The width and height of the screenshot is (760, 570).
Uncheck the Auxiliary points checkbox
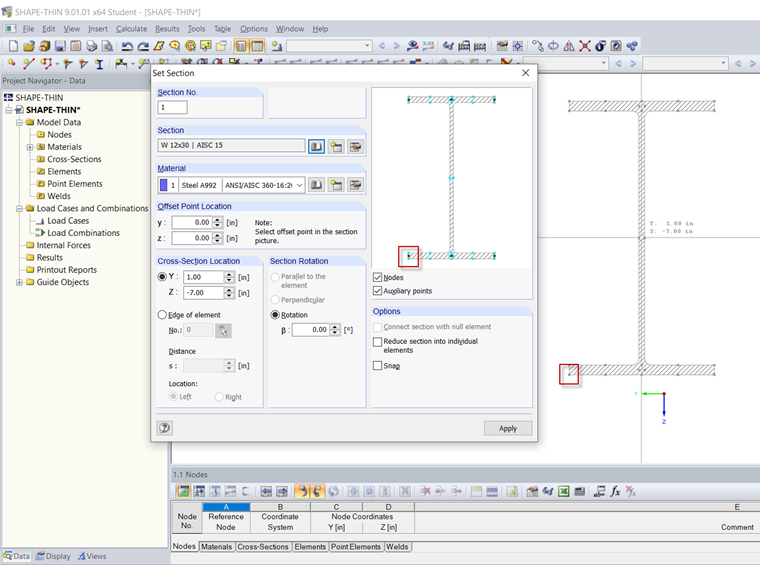point(378,291)
